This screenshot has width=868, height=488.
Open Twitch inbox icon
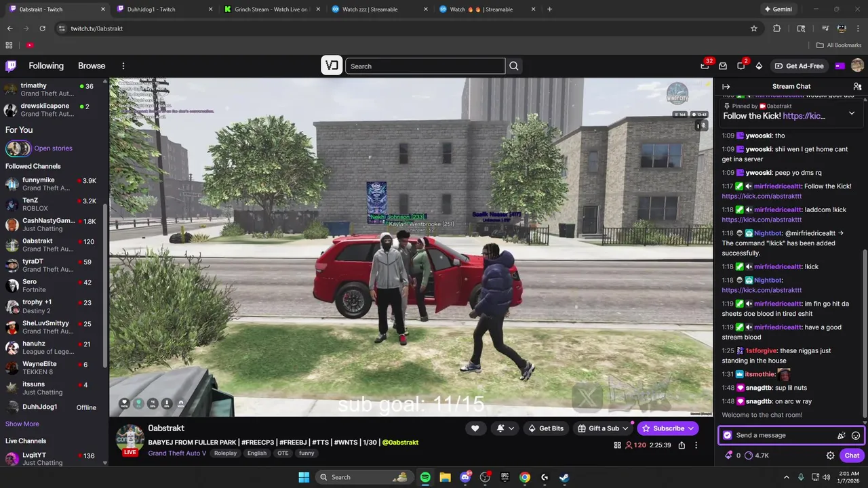[x=723, y=66]
